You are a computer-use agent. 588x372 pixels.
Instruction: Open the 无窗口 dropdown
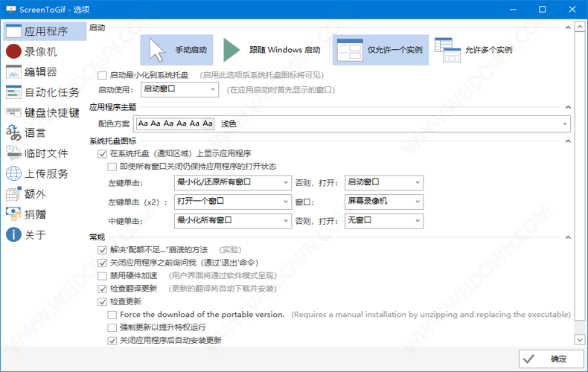click(384, 221)
